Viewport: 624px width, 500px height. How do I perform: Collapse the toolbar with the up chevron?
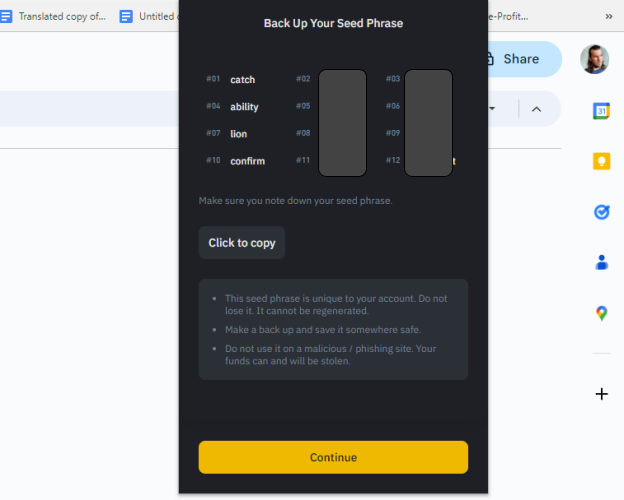point(536,109)
